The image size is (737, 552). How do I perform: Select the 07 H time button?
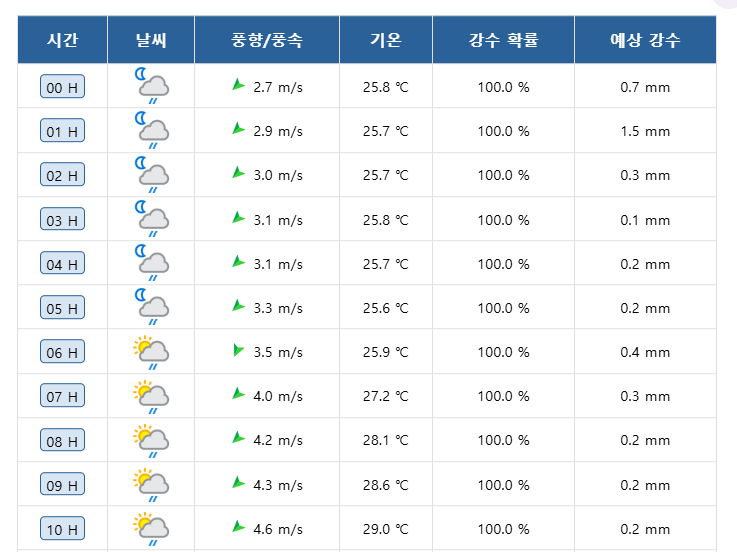[x=62, y=396]
